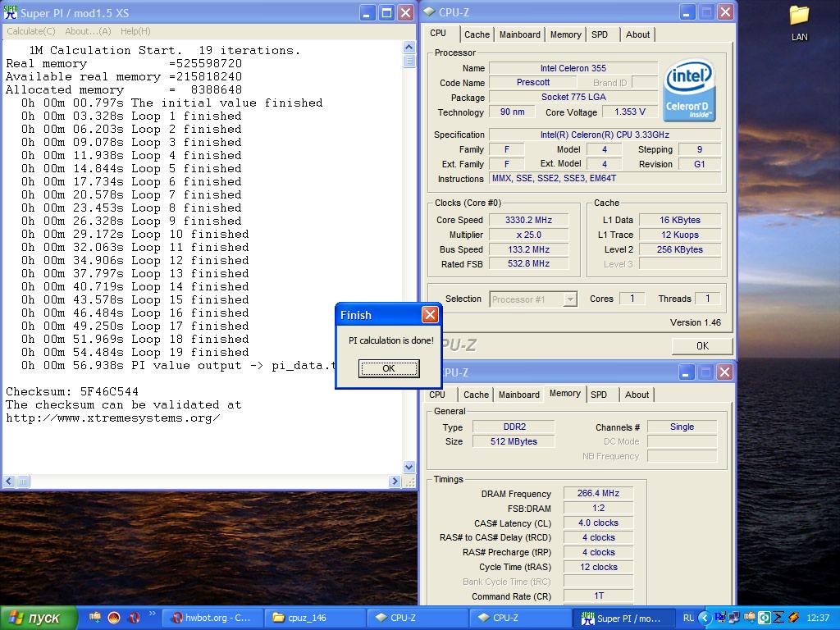
Task: Open the About tab in lower CPU-Z
Action: tap(637, 395)
